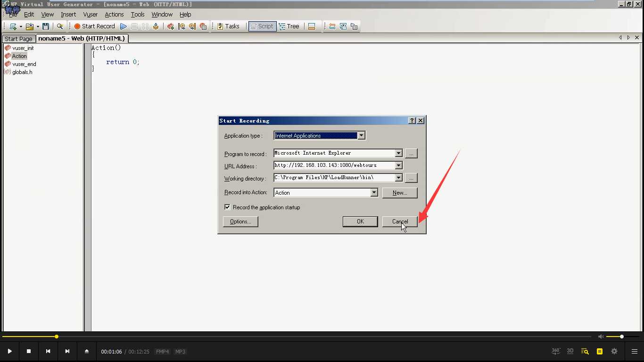
Task: Toggle 360 degree video mode
Action: coord(556,351)
